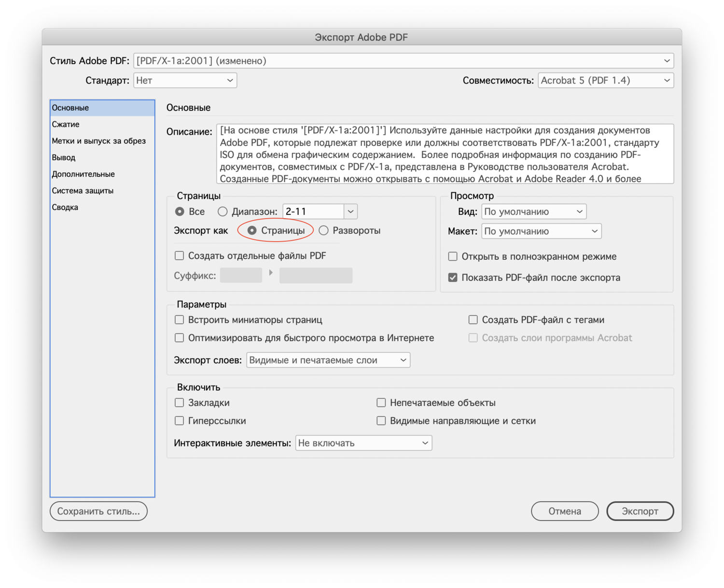Select the Система защиты section
The width and height of the screenshot is (724, 588).
coord(83,190)
